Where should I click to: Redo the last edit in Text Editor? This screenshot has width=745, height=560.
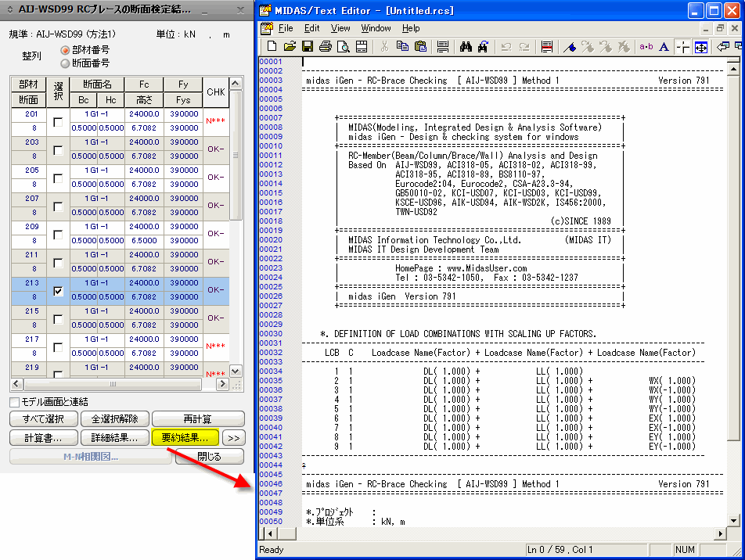(524, 47)
